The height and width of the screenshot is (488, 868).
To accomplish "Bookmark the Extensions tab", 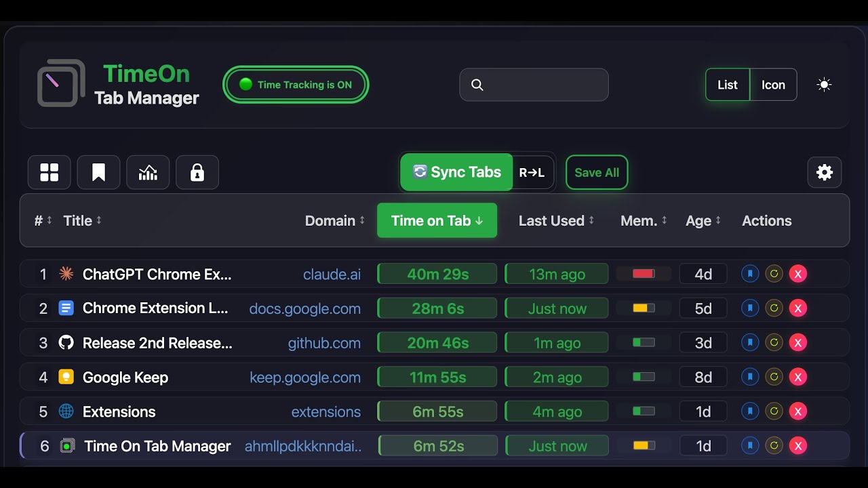I will (x=750, y=411).
